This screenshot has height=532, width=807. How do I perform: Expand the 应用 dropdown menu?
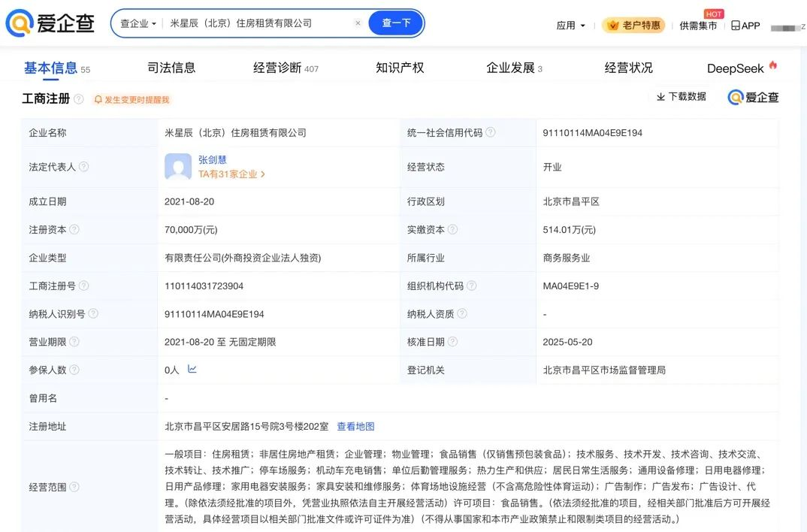[570, 26]
